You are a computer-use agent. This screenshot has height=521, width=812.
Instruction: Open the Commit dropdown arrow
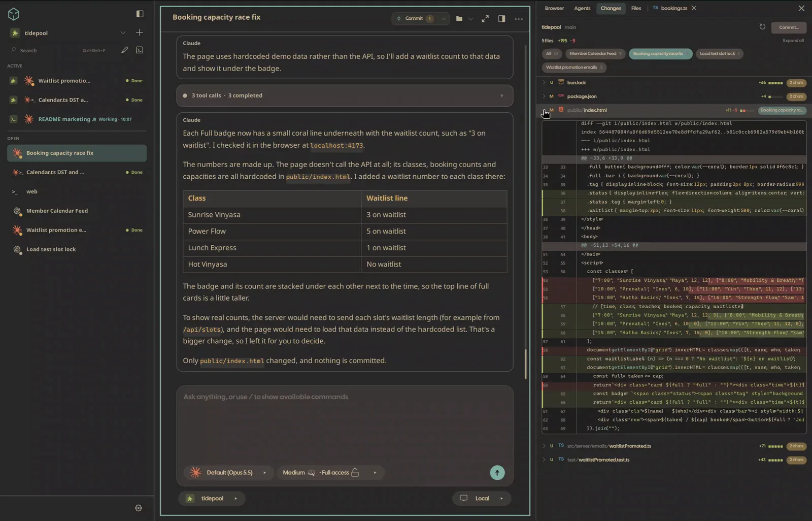[x=444, y=19]
